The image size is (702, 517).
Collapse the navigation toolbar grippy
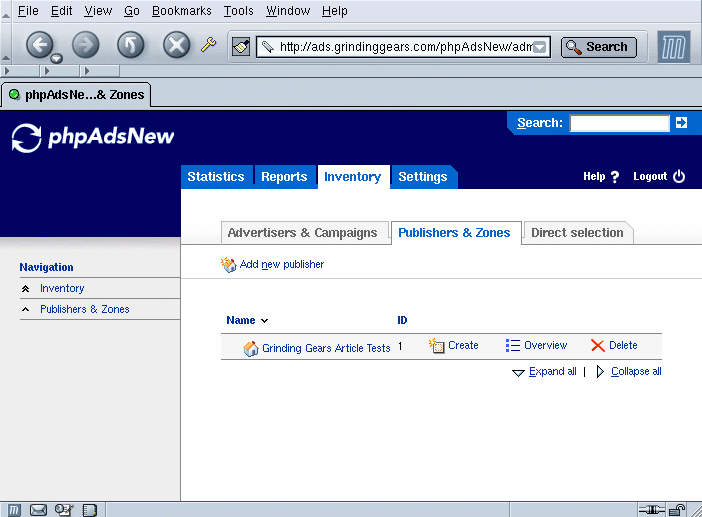tap(6, 44)
